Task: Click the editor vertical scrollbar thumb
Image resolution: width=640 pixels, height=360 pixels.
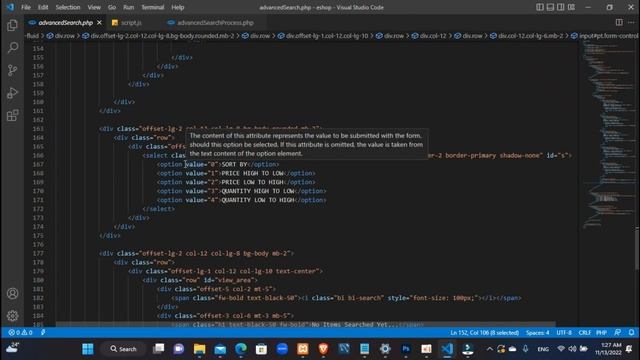Action: 637,248
